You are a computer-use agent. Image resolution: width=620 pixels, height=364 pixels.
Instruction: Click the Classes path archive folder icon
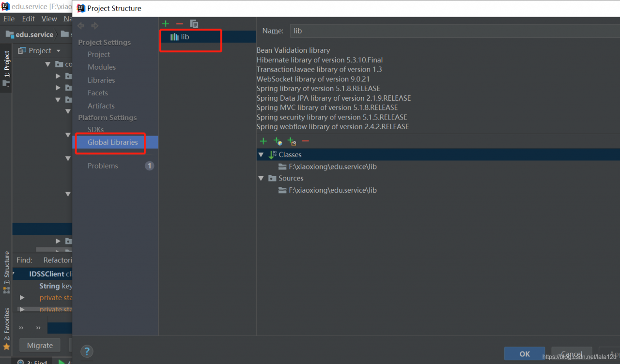point(282,167)
